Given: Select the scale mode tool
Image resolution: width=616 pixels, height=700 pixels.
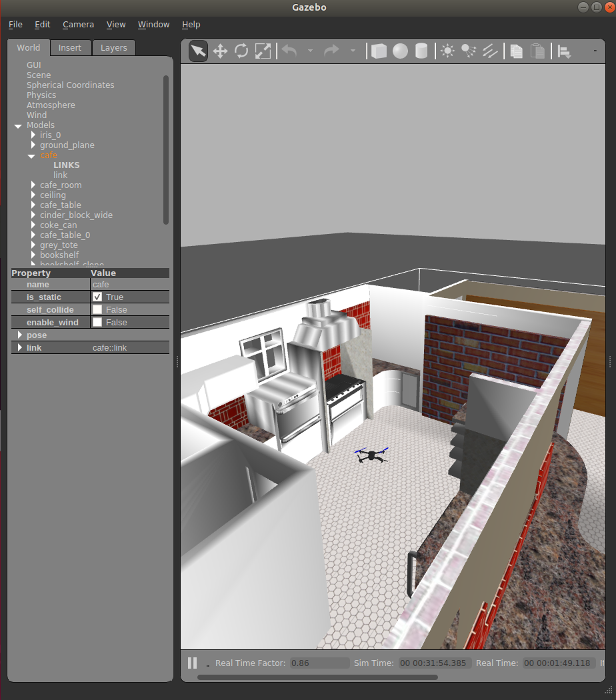Looking at the screenshot, I should [263, 51].
